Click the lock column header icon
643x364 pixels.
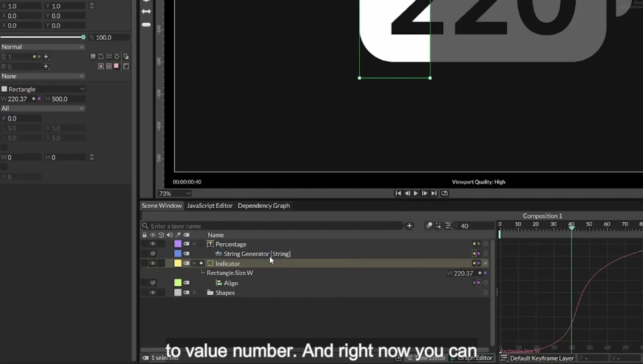(144, 235)
